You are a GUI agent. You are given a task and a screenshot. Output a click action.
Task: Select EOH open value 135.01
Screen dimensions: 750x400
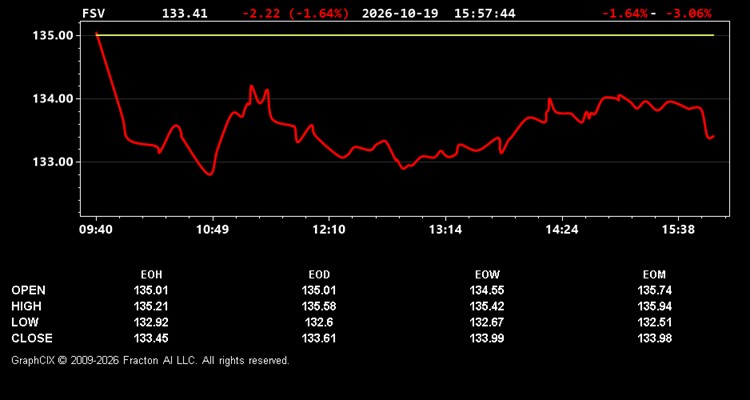pyautogui.click(x=151, y=290)
